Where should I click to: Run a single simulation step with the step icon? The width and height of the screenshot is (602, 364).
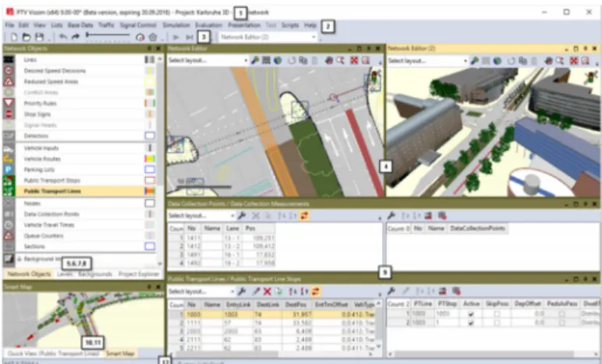tap(189, 37)
